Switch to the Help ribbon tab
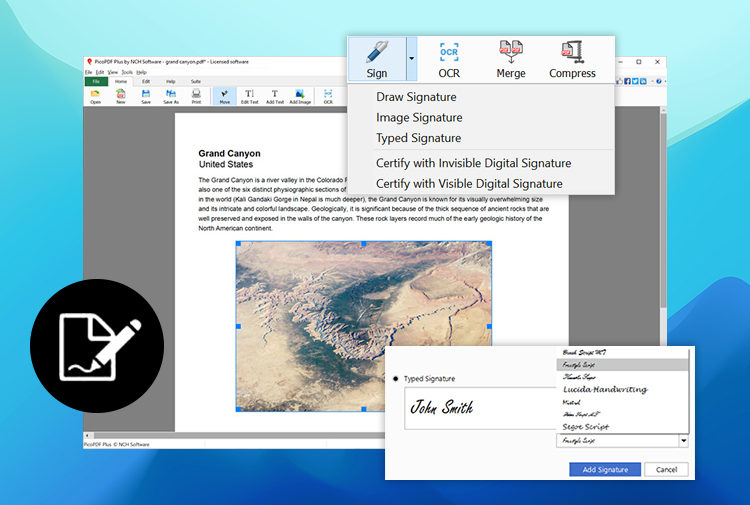Screen dimensions: 750x505 (x=171, y=81)
